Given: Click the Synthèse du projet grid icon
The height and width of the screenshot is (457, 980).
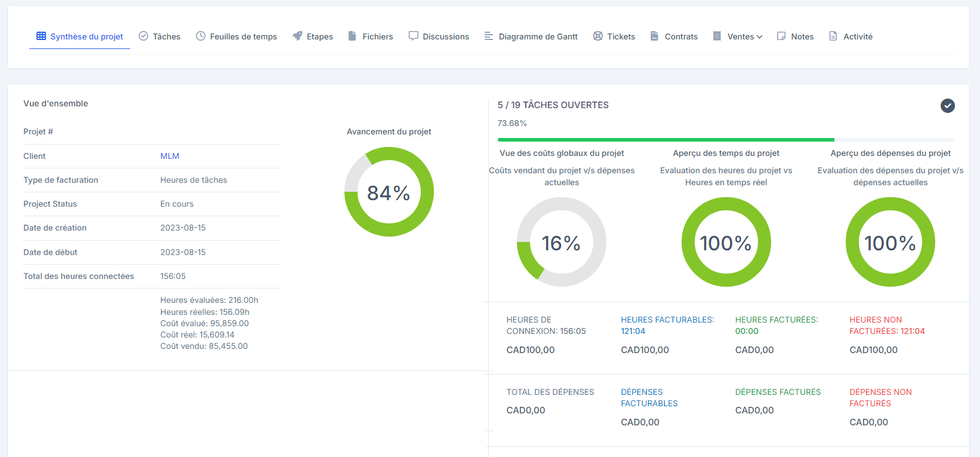Looking at the screenshot, I should (x=41, y=36).
